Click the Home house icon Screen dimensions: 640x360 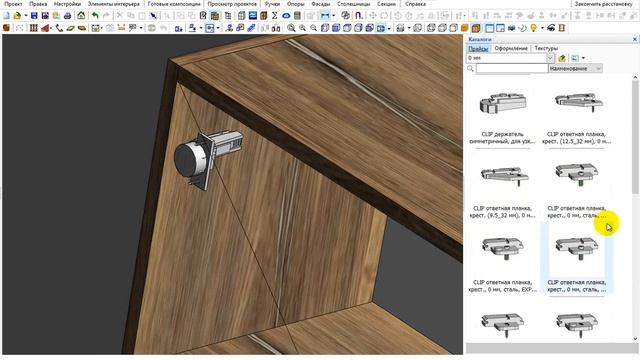(x=81, y=16)
